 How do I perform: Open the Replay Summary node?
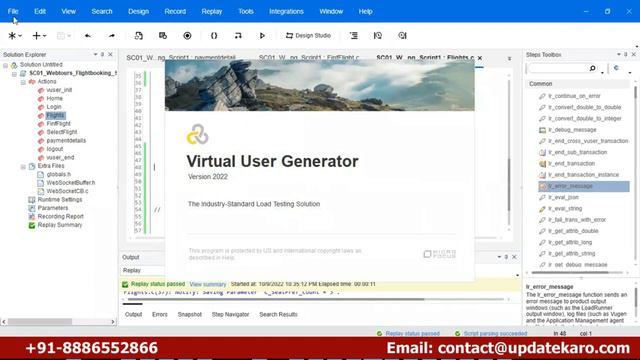(60, 225)
